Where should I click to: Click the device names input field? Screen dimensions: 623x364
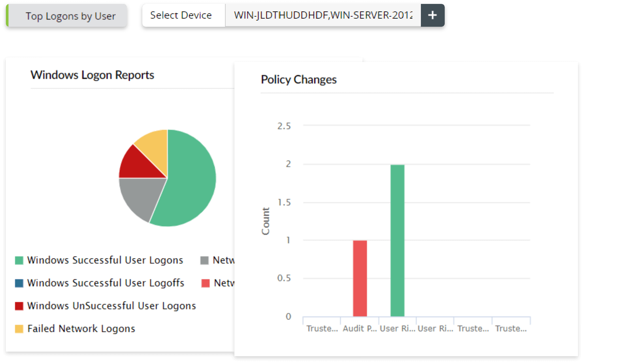click(x=323, y=15)
